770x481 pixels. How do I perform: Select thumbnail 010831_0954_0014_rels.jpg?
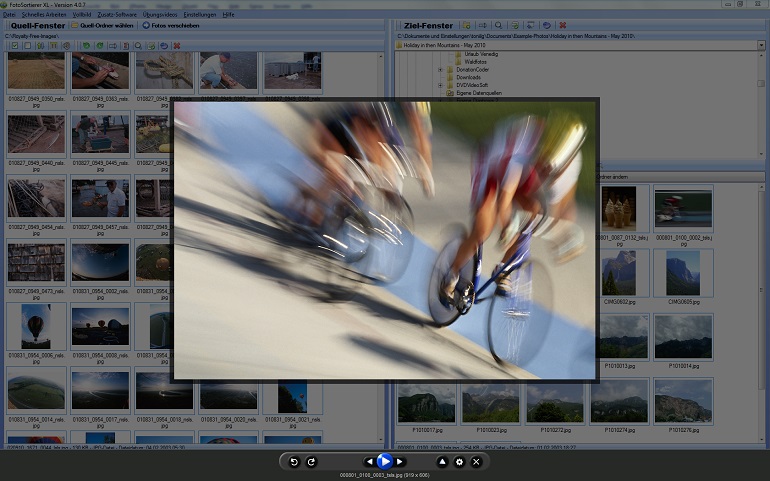(36, 391)
